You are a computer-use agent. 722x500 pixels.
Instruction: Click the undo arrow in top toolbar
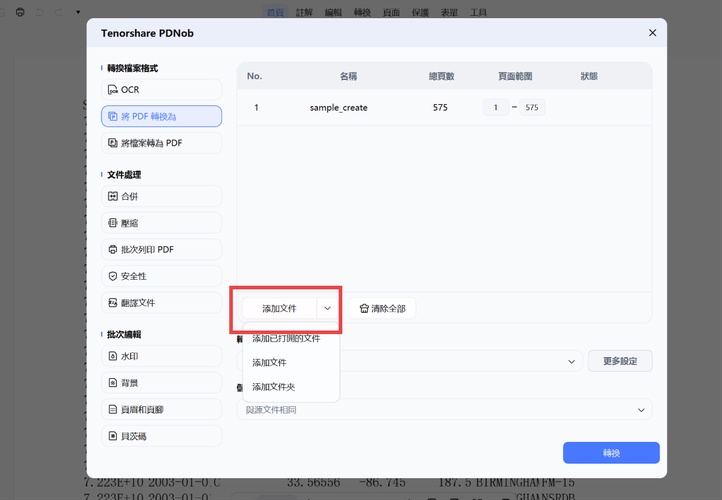click(x=40, y=12)
